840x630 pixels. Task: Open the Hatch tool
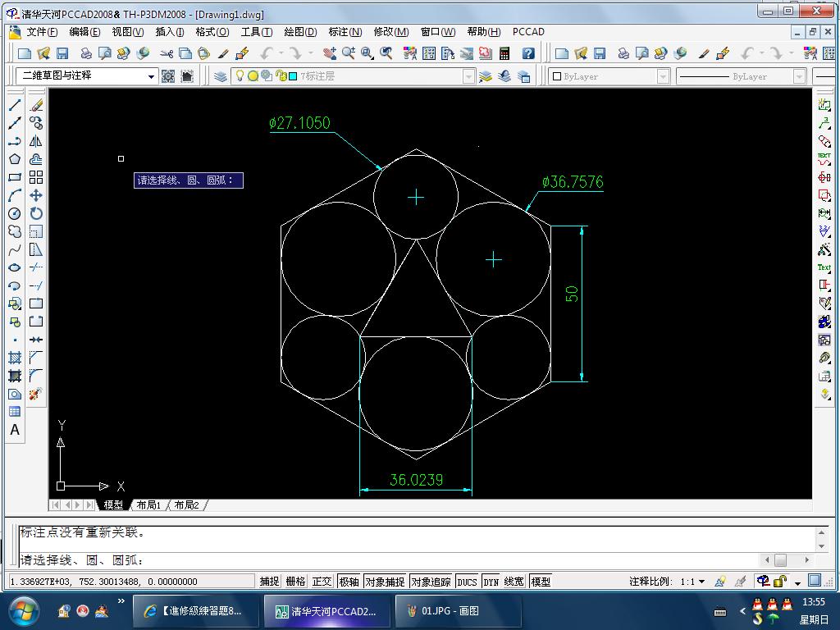15,358
